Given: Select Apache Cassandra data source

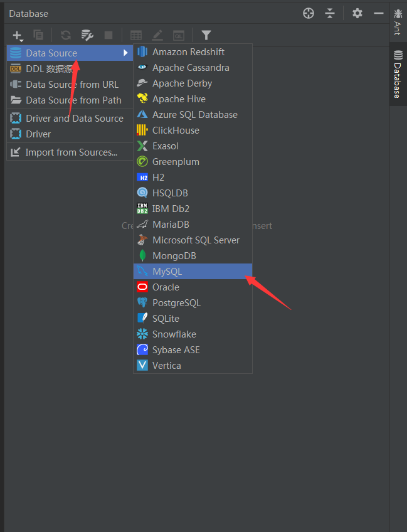Looking at the screenshot, I should [193, 68].
